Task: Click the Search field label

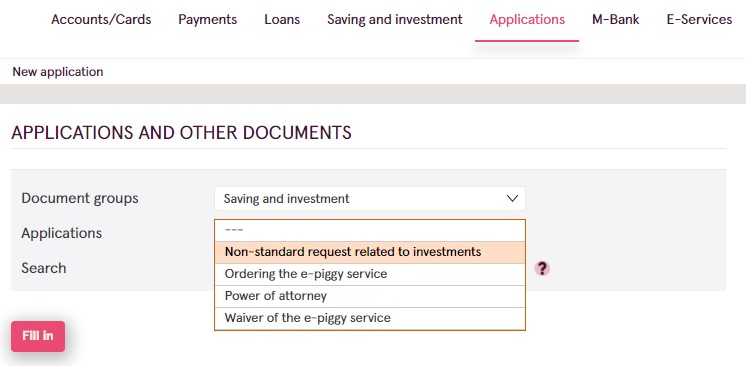Action: (43, 268)
